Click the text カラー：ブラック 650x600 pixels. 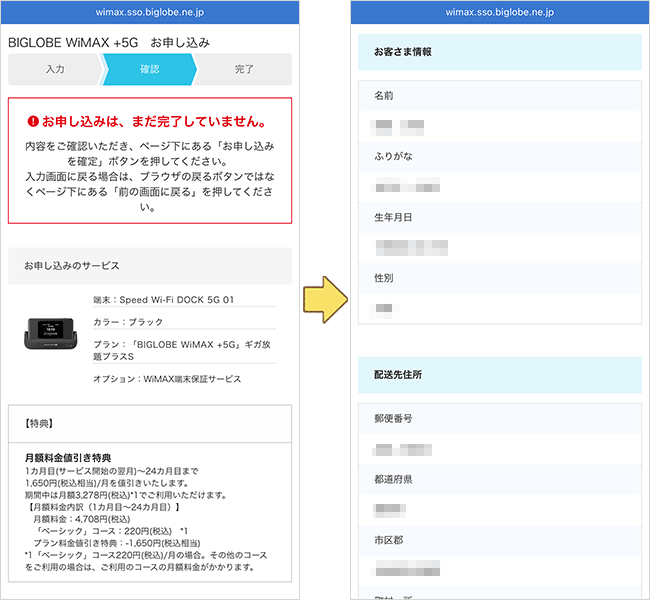click(128, 322)
